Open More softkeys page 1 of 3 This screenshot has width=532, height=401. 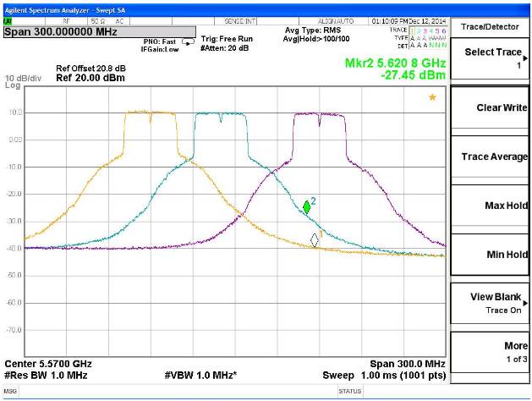tap(491, 352)
